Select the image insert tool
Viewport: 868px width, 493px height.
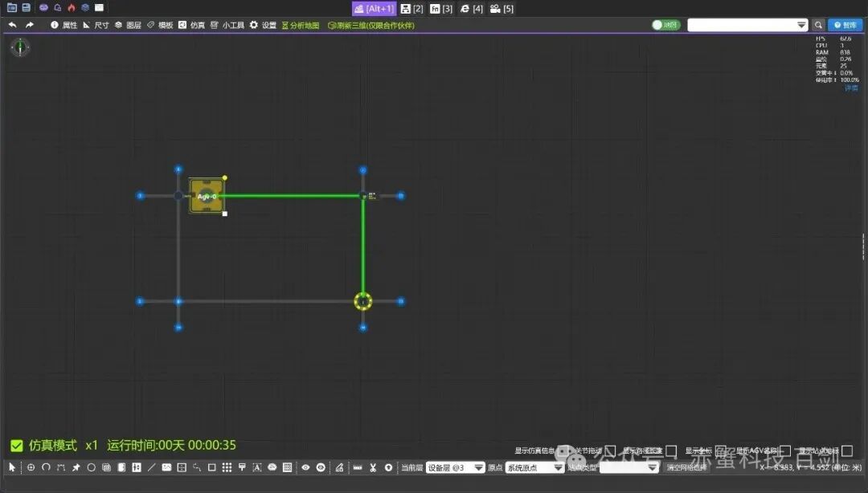[x=166, y=467]
